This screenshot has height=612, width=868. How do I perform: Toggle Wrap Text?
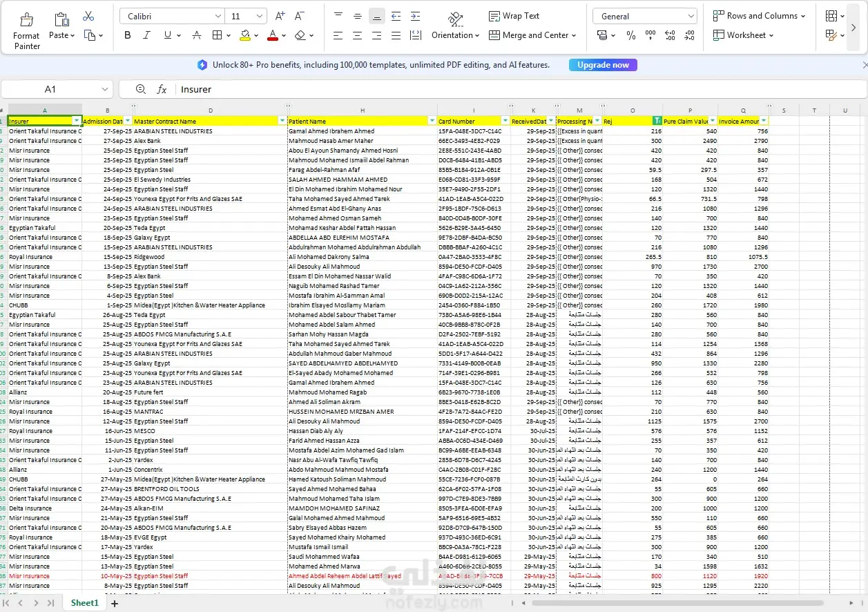click(x=514, y=16)
